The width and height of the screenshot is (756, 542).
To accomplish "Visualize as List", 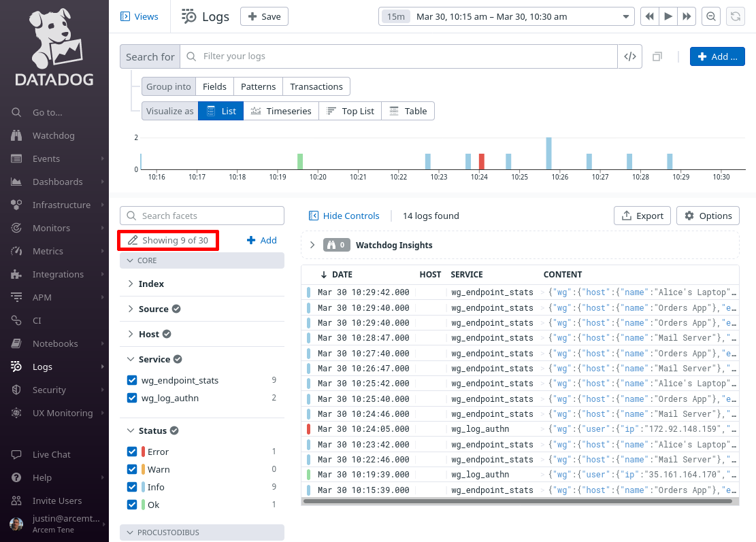I will 221,111.
